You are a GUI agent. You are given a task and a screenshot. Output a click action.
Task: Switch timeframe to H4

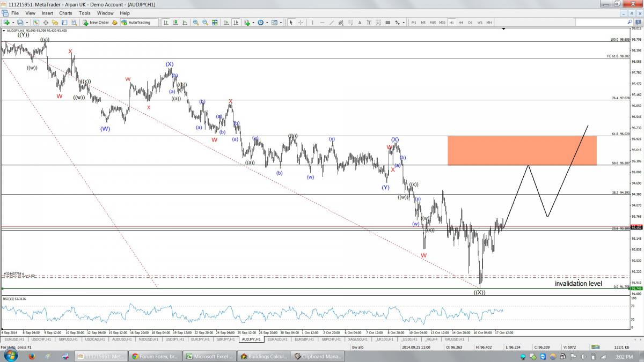coord(460,23)
